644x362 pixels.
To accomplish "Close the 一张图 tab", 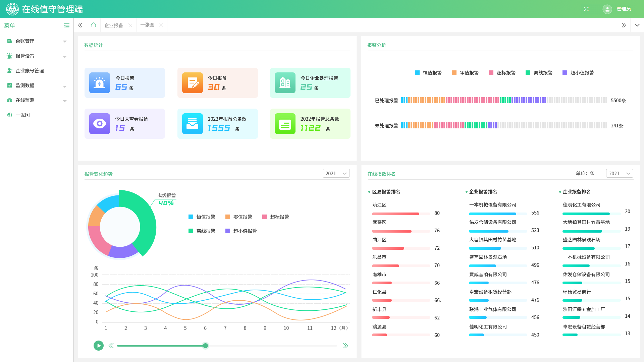I will pos(161,25).
